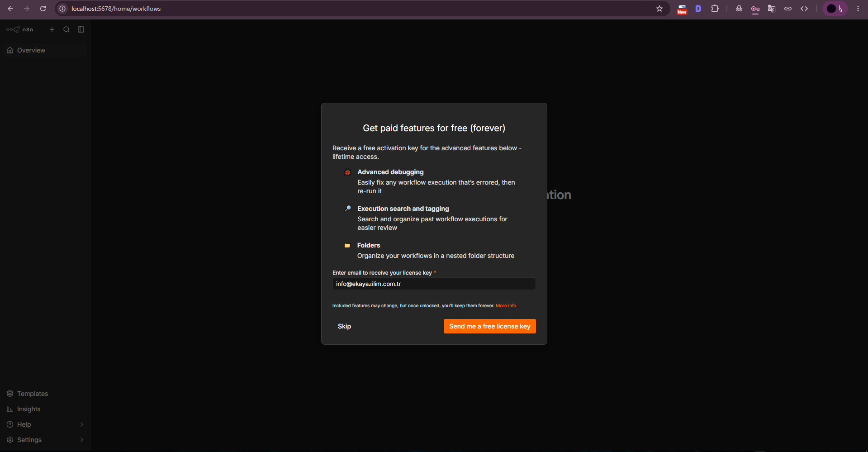Go to Overview in the sidebar
This screenshot has width=868, height=452.
coord(45,50)
